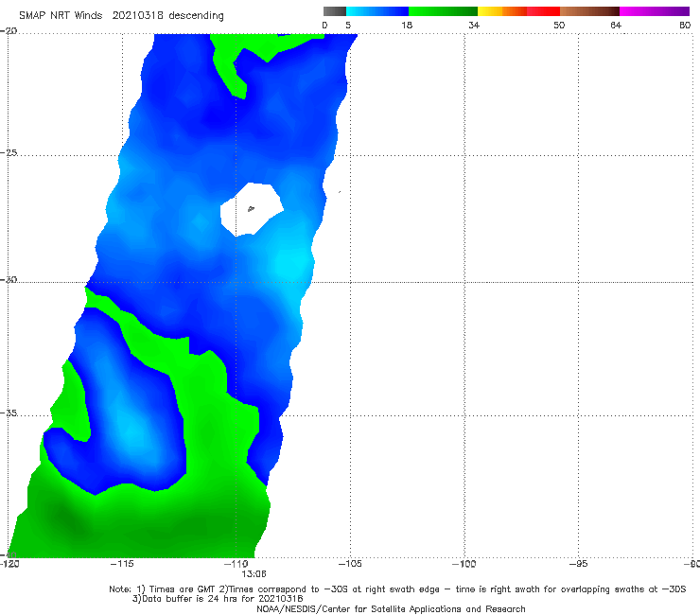
Task: Click the word 'descending' in the title
Action: click(x=196, y=16)
